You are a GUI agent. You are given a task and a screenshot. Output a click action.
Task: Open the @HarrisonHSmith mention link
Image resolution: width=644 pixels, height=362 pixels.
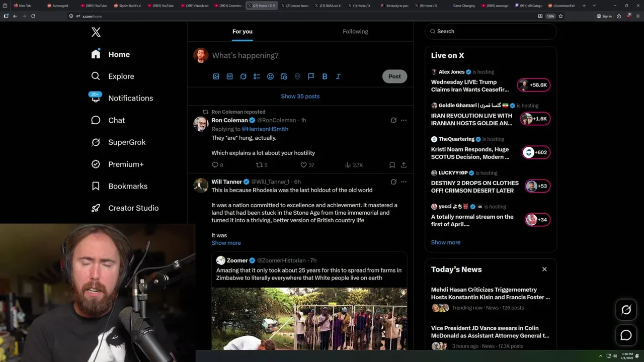coord(265,129)
